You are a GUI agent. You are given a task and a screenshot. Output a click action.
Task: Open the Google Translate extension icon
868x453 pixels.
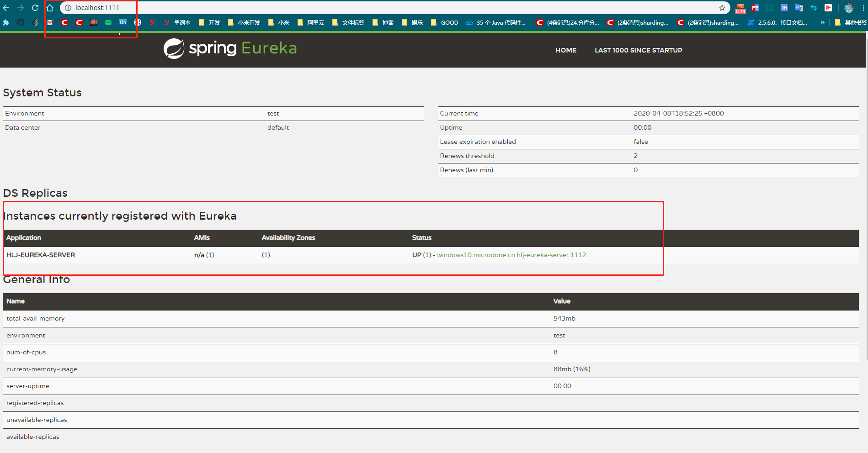pos(799,8)
